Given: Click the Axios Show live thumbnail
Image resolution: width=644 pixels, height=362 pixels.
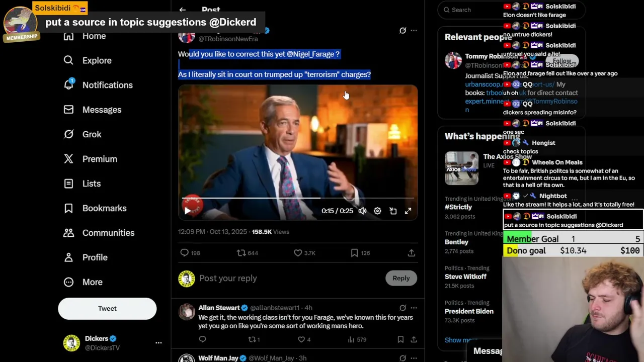Looking at the screenshot, I should (x=461, y=168).
